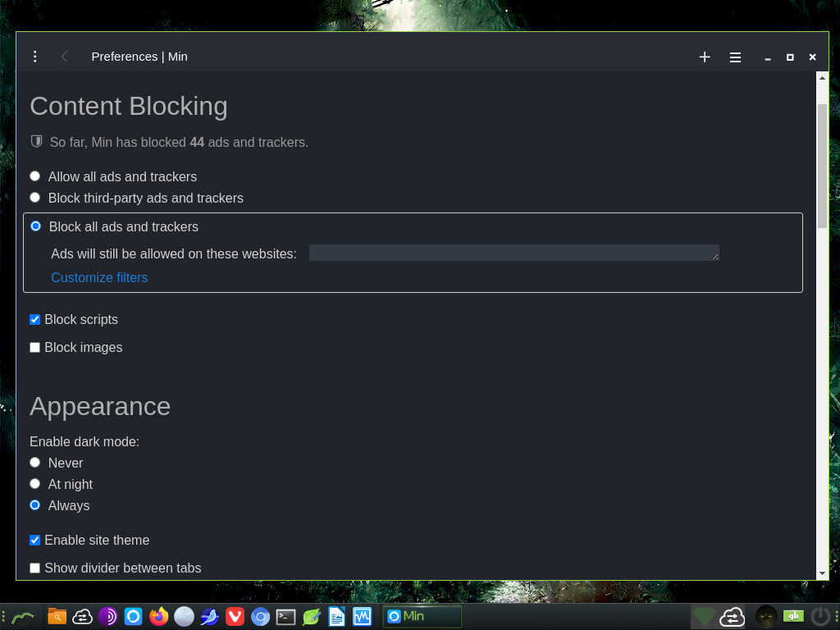Click the left cloud sync launcher icon
This screenshot has height=630, width=840.
click(x=83, y=617)
